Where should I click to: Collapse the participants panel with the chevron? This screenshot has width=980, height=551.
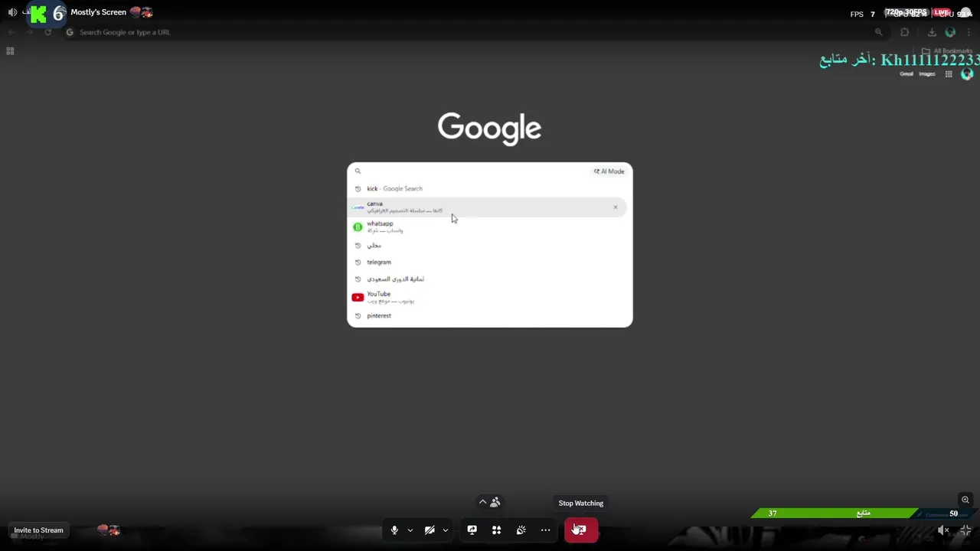(482, 502)
